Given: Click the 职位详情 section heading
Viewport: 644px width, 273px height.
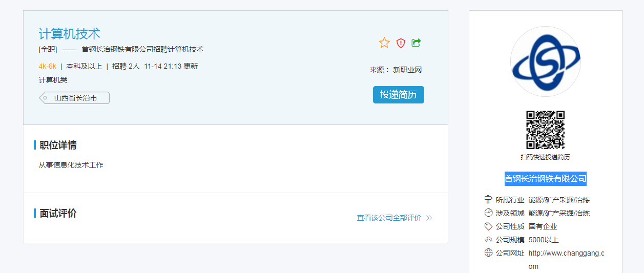Looking at the screenshot, I should (x=58, y=145).
